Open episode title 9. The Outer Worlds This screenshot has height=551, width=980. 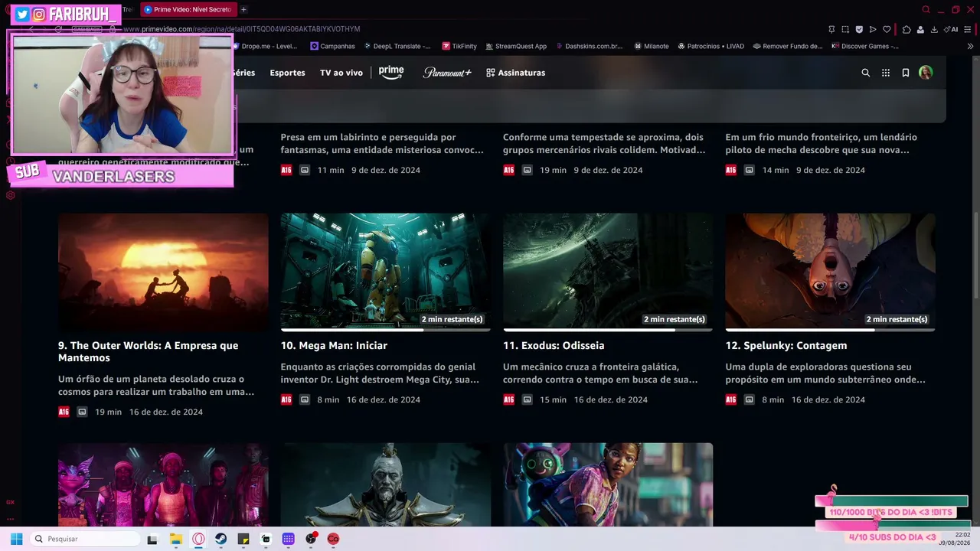pos(149,351)
